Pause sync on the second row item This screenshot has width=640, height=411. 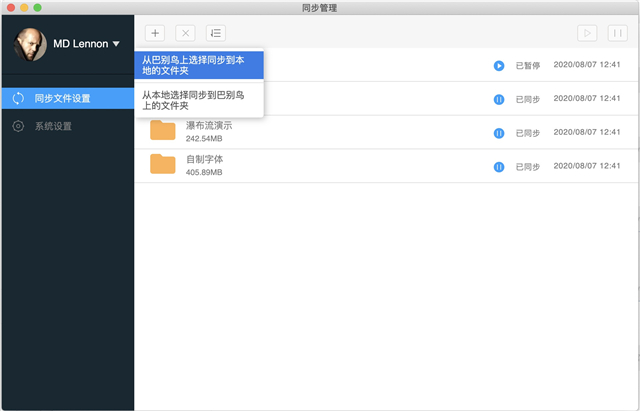[x=498, y=99]
